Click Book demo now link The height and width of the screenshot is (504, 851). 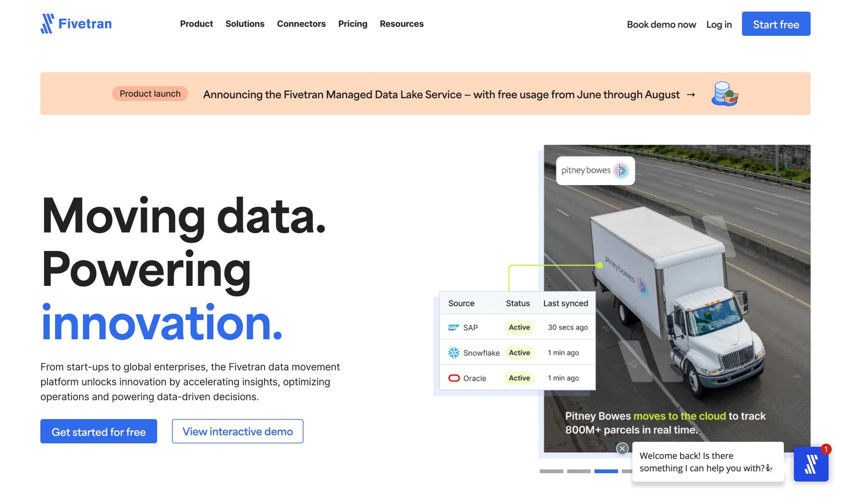(661, 24)
